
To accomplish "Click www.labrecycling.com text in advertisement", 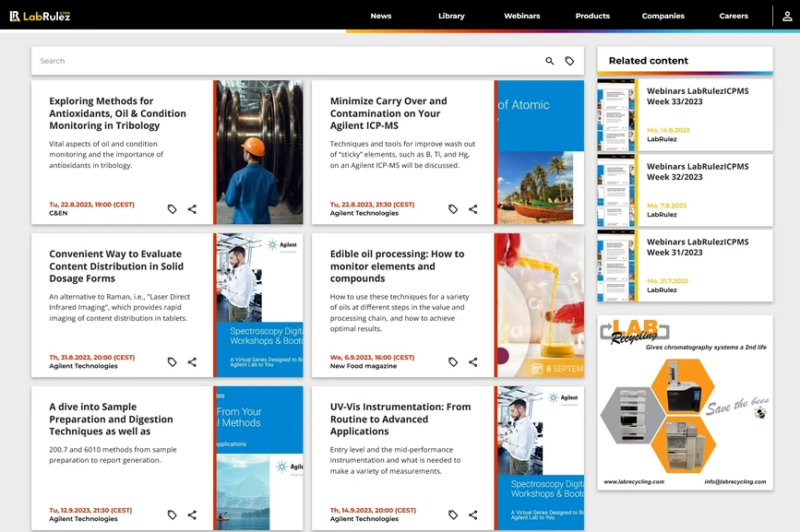I will [x=634, y=481].
